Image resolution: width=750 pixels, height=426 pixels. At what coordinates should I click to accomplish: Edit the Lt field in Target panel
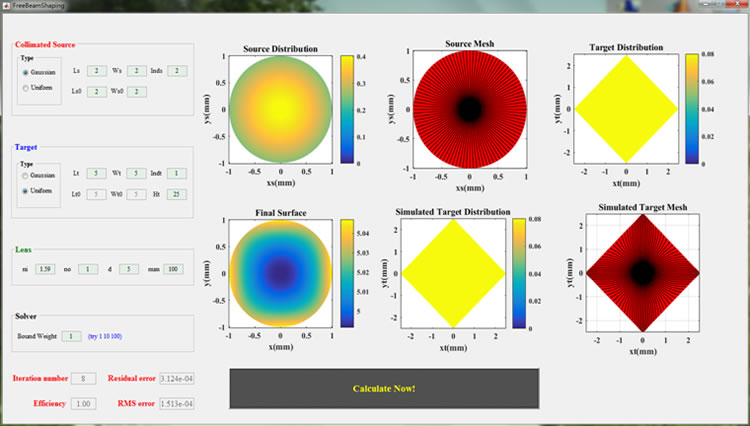(x=95, y=174)
